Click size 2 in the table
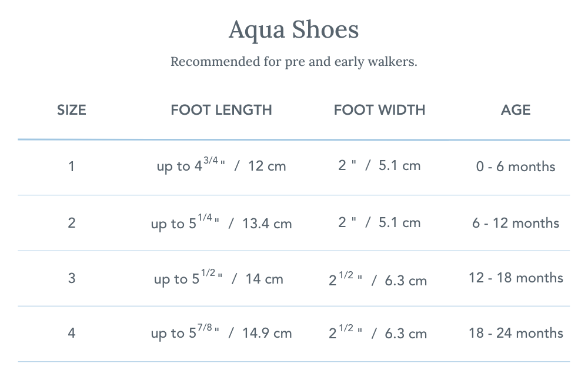Image resolution: width=588 pixels, height=383 pixels. pyautogui.click(x=72, y=223)
